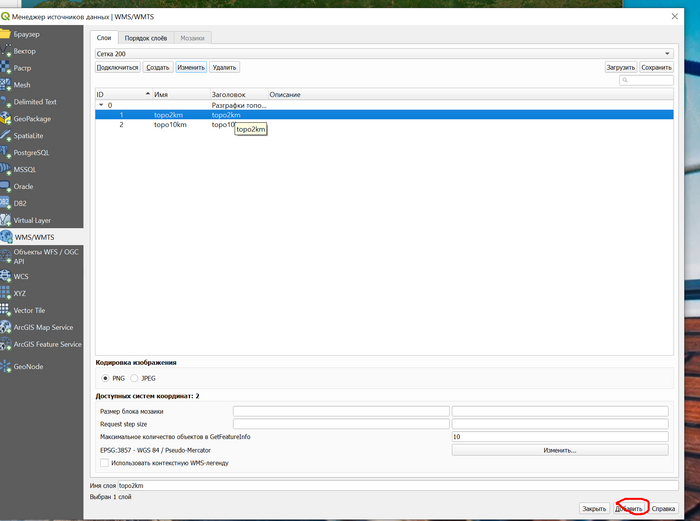Click the GetFeatureInfo max objects field
Viewport: 700px width, 521px height.
(x=560, y=437)
